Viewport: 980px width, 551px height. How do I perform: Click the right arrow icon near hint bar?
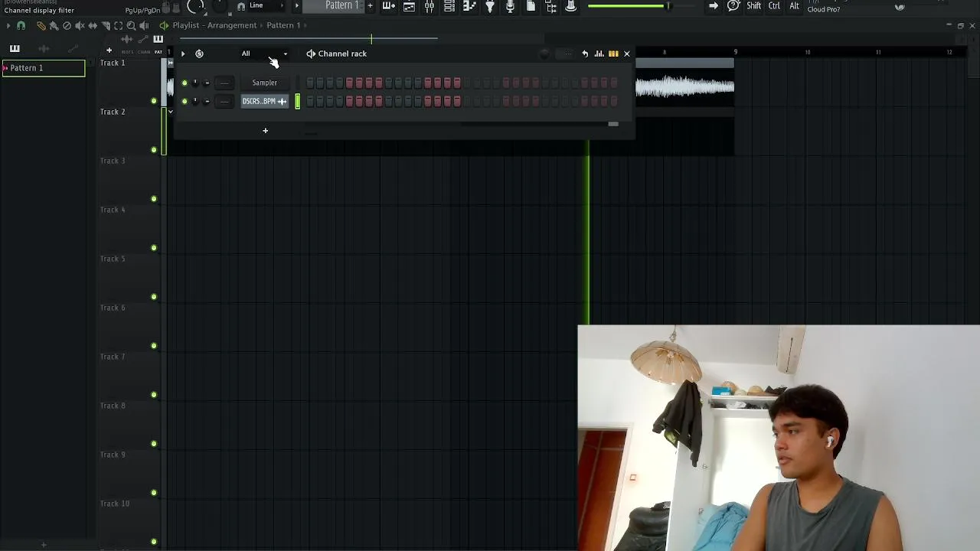pos(713,6)
